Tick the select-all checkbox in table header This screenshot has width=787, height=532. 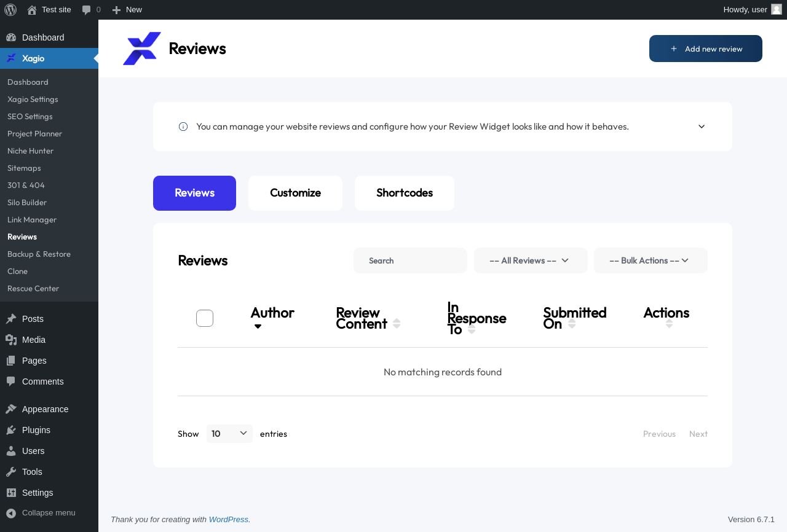click(x=205, y=318)
